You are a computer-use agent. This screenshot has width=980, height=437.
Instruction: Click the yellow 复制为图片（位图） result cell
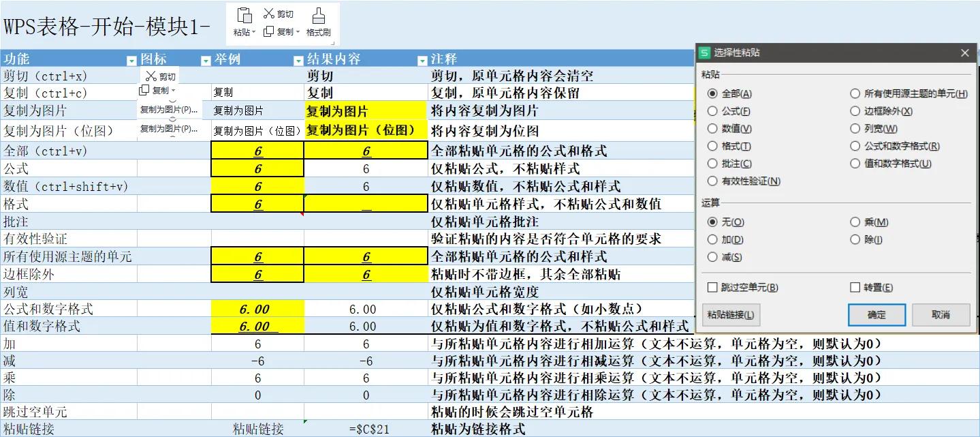point(366,130)
